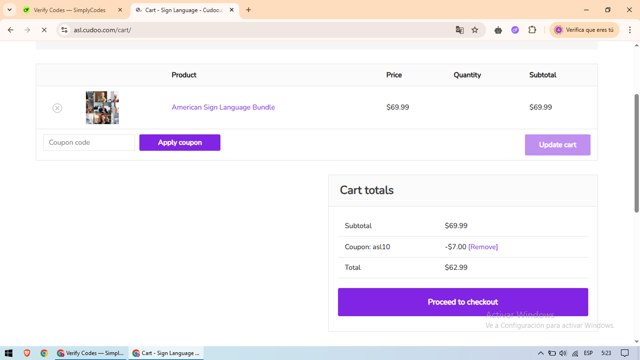640x360 pixels.
Task: Click Apply coupon button
Action: coord(180,142)
